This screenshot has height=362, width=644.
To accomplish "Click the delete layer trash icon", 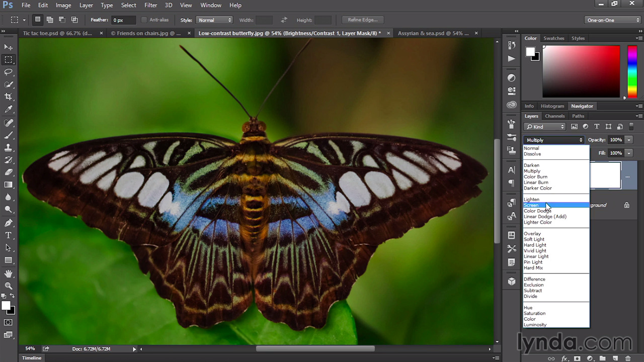I will (x=627, y=358).
